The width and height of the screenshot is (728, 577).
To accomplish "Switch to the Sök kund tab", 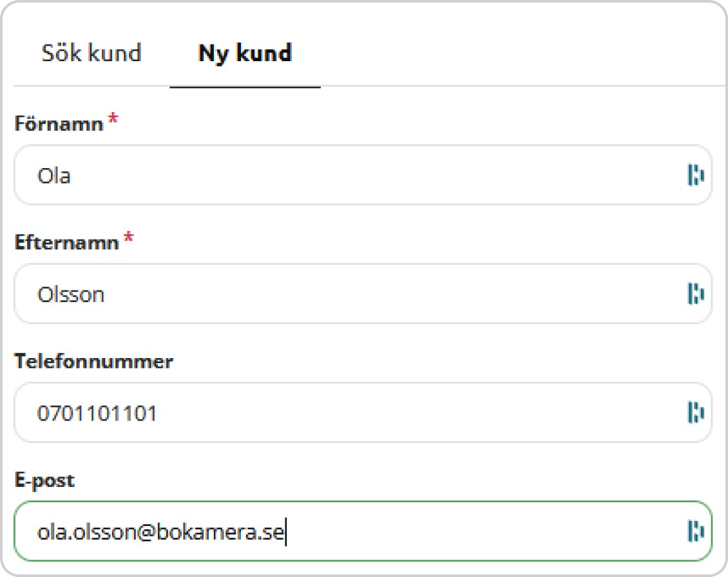I will tap(91, 53).
